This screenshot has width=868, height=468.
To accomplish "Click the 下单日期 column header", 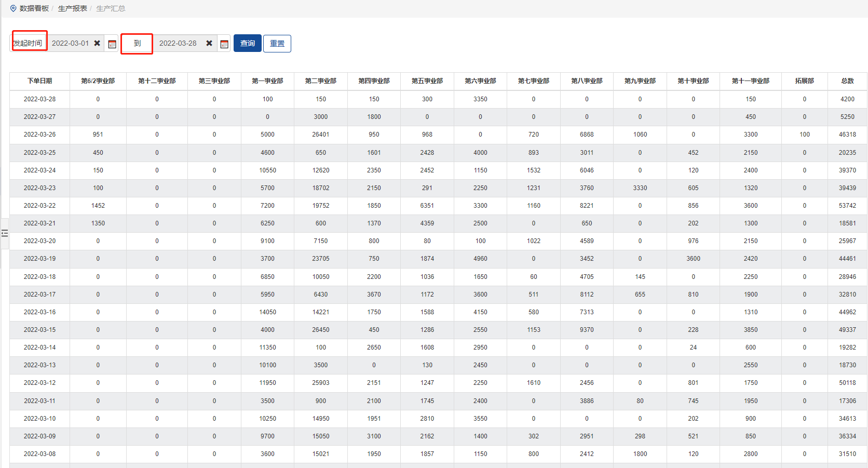I will (x=39, y=81).
